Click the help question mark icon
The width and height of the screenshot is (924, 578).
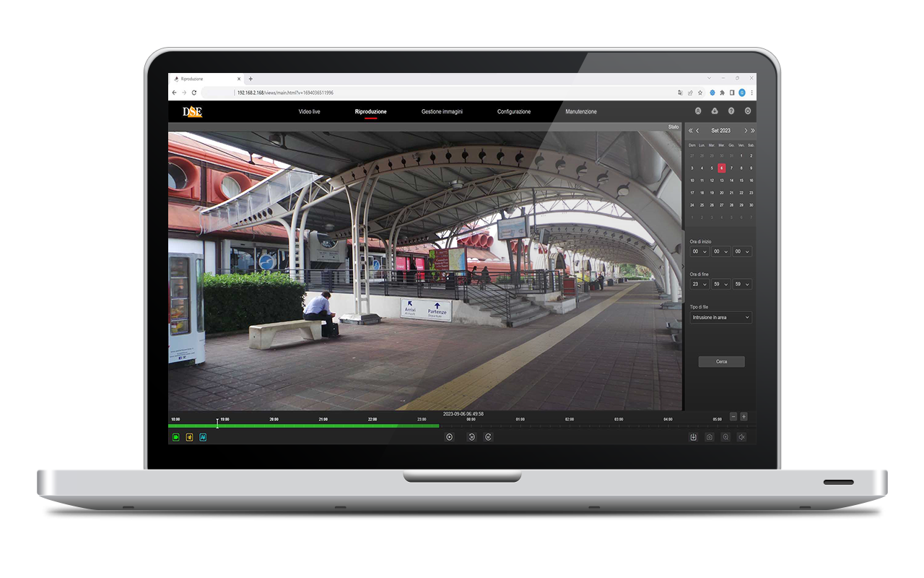pyautogui.click(x=731, y=111)
